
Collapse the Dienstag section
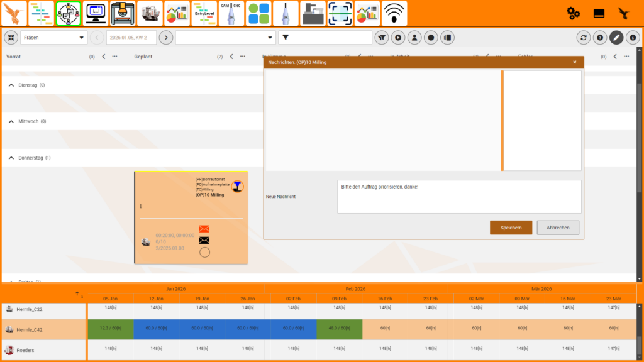(11, 85)
